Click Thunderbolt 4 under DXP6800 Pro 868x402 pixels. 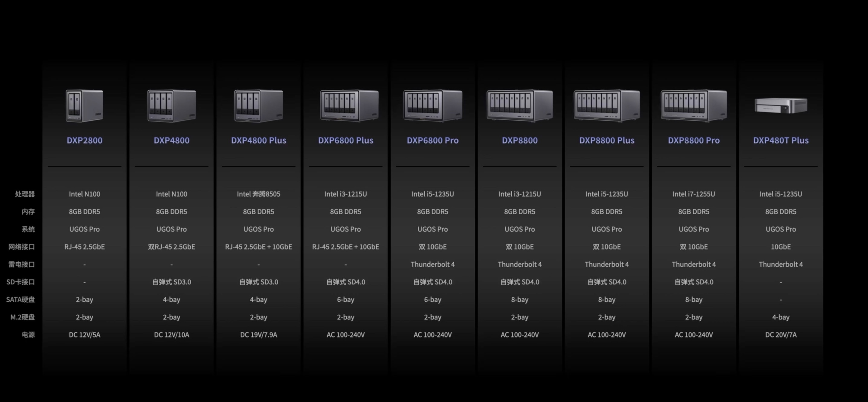coord(433,264)
